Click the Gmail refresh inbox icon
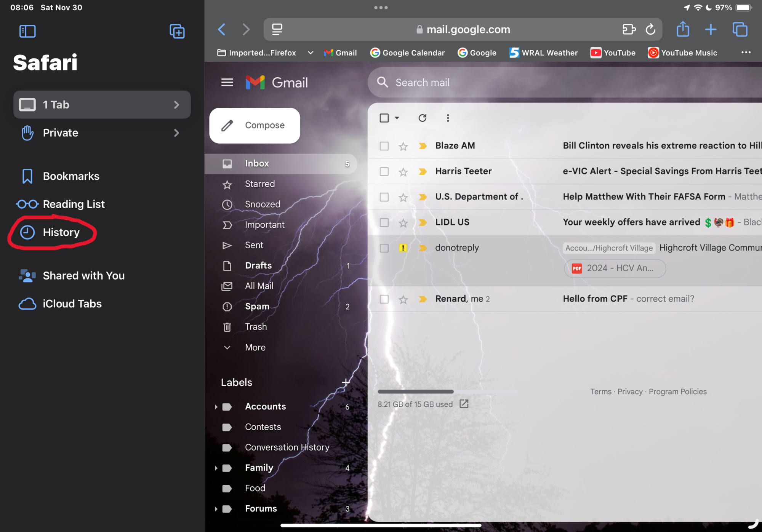Viewport: 762px width, 532px height. click(422, 118)
